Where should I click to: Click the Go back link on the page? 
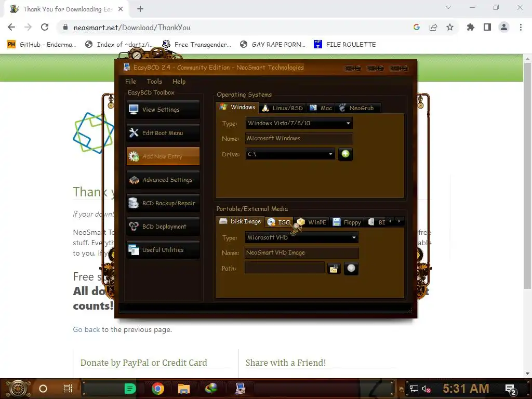point(86,329)
